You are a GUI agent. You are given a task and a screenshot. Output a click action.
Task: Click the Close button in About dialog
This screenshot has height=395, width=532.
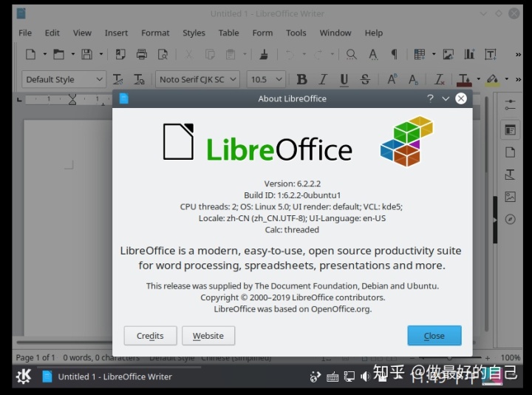coord(434,336)
